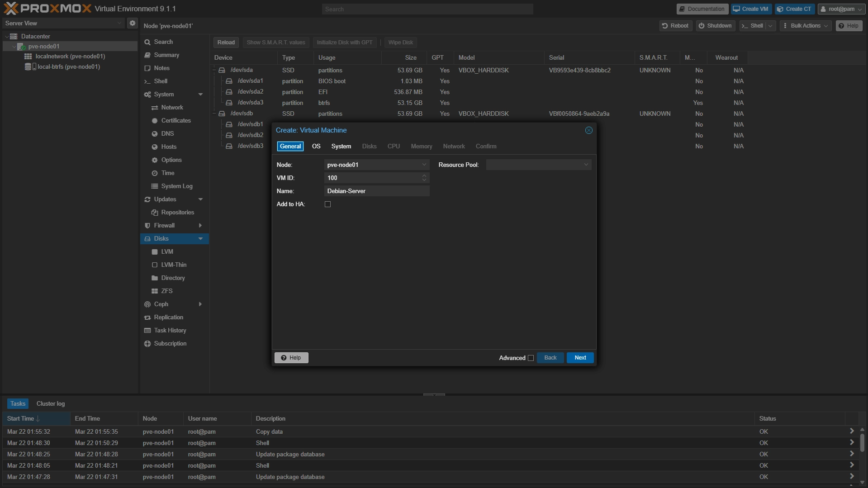868x488 pixels.
Task: Click the dialog Help button
Action: pyautogui.click(x=291, y=358)
